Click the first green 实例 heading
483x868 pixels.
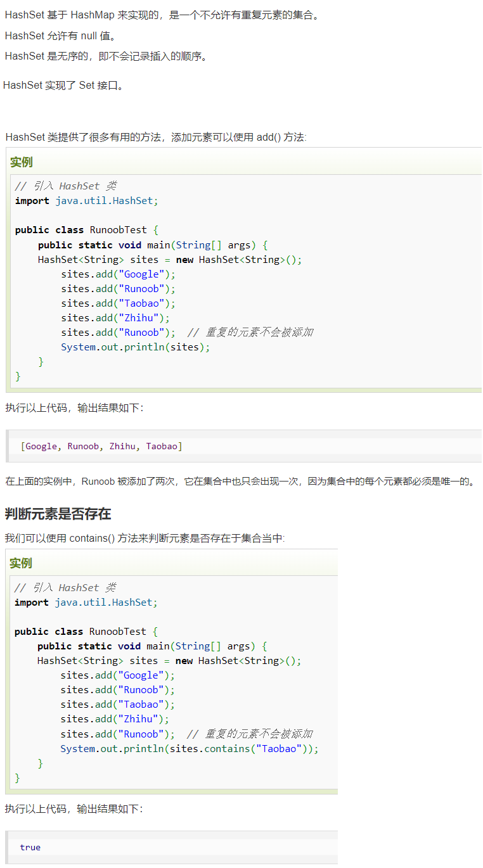pyautogui.click(x=22, y=162)
